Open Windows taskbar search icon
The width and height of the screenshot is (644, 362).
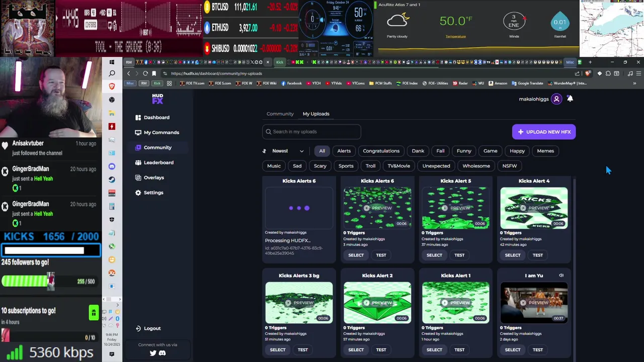[x=112, y=73]
